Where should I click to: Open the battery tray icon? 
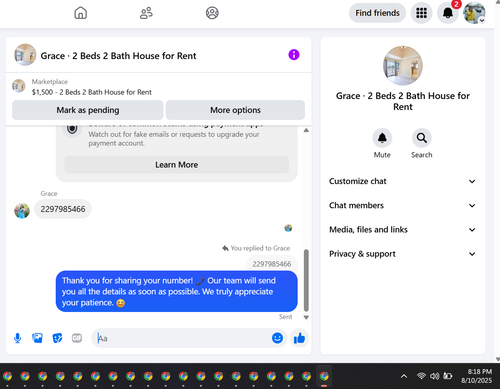(x=447, y=376)
